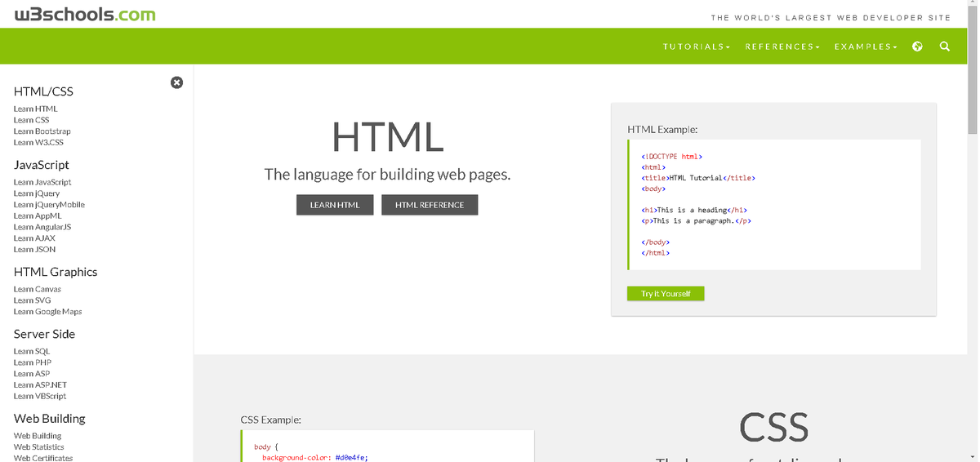Click the Learn HTML button
980x462 pixels.
(x=335, y=205)
